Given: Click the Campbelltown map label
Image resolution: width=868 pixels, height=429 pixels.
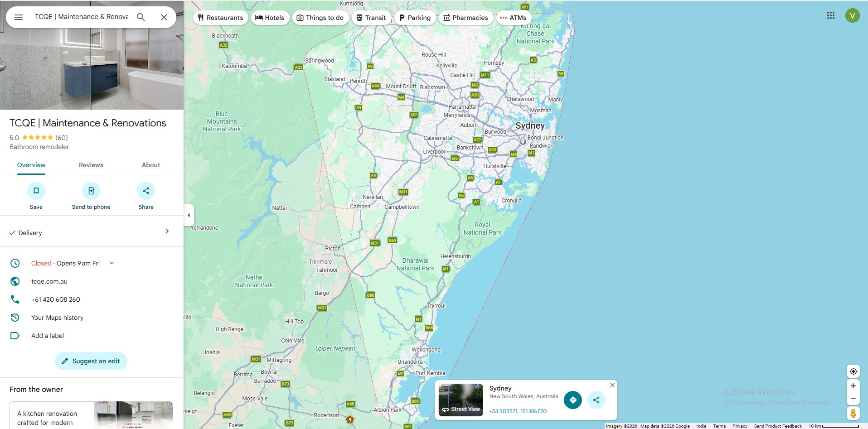Looking at the screenshot, I should (402, 207).
